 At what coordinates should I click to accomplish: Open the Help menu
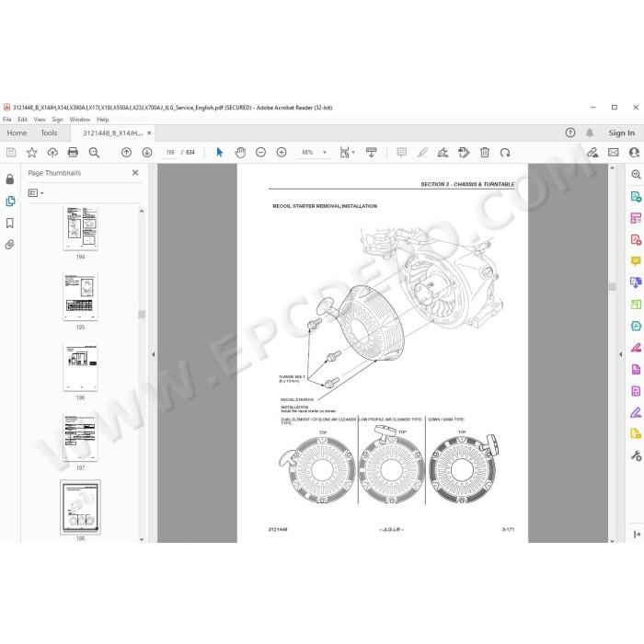(102, 120)
